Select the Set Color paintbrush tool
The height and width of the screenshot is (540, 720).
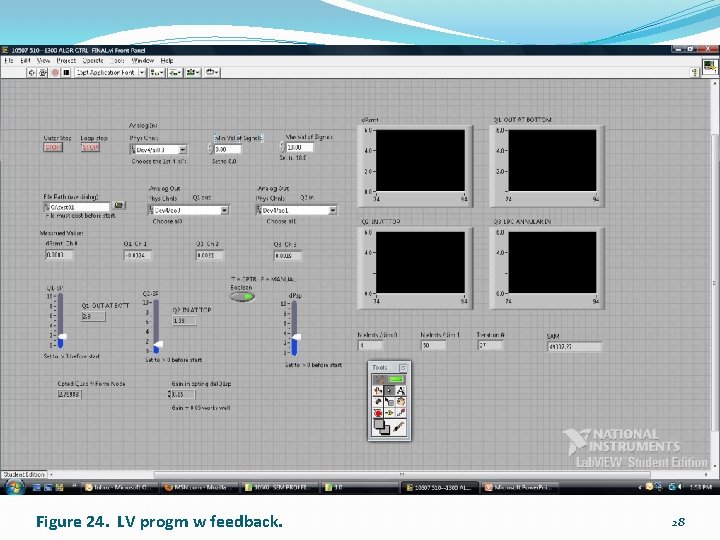click(399, 427)
